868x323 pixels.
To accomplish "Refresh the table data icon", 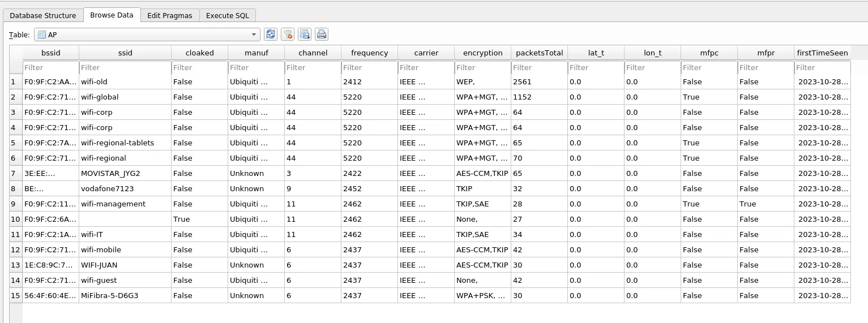I will [x=271, y=35].
